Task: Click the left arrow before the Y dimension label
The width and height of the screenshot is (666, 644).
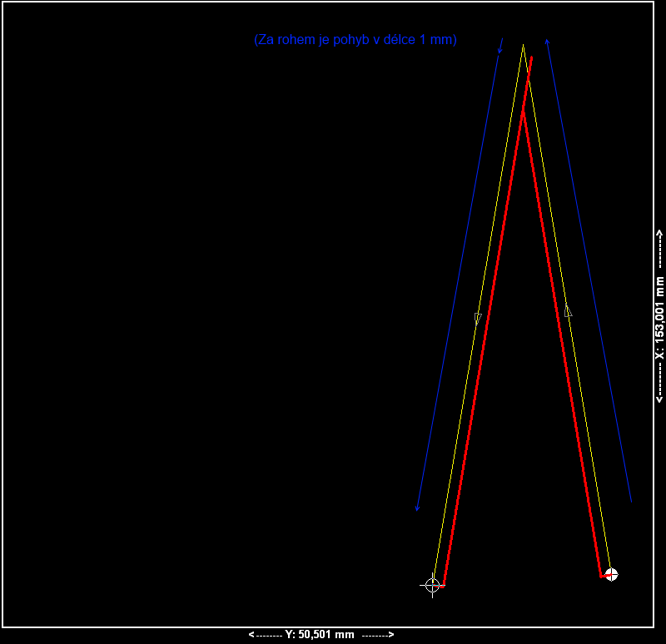Action: click(x=252, y=635)
